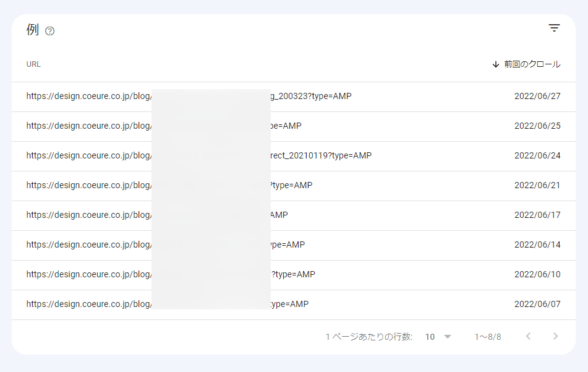Click the rows per page value 10
Viewport: 588px width, 372px height.
[430, 337]
